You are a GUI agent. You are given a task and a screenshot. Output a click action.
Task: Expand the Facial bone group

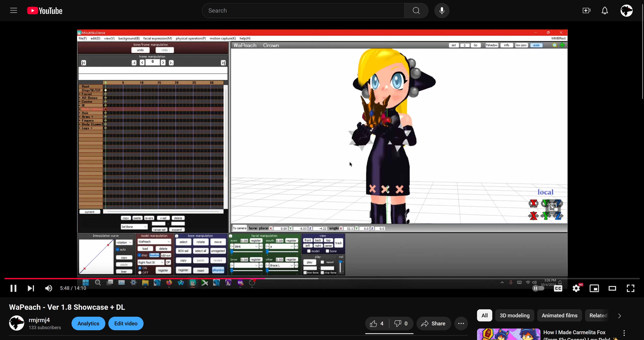pos(80,94)
